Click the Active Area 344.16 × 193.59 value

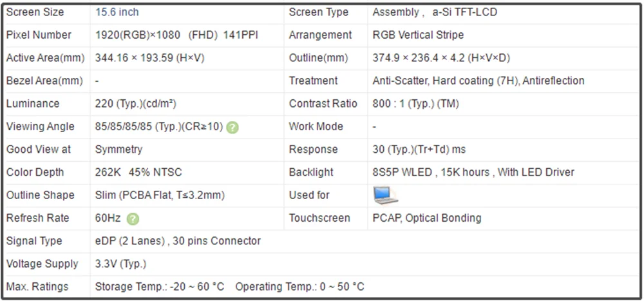coord(149,58)
